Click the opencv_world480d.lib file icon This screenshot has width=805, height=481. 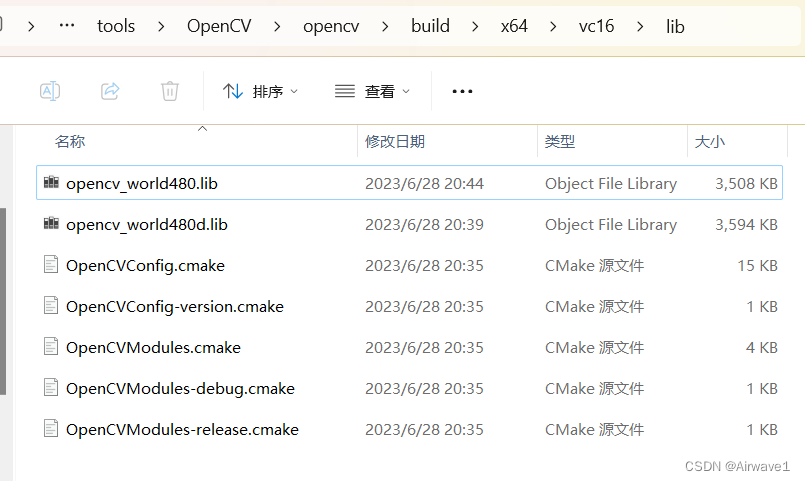click(x=52, y=224)
